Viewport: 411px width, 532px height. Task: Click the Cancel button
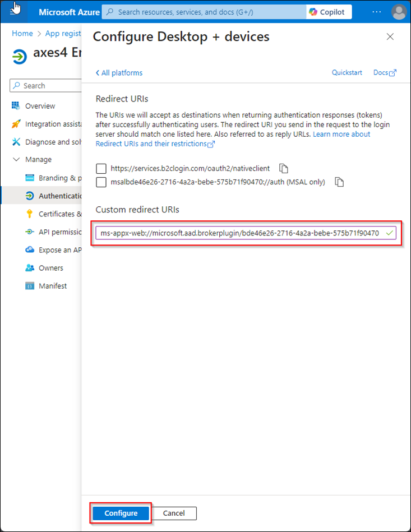(174, 513)
